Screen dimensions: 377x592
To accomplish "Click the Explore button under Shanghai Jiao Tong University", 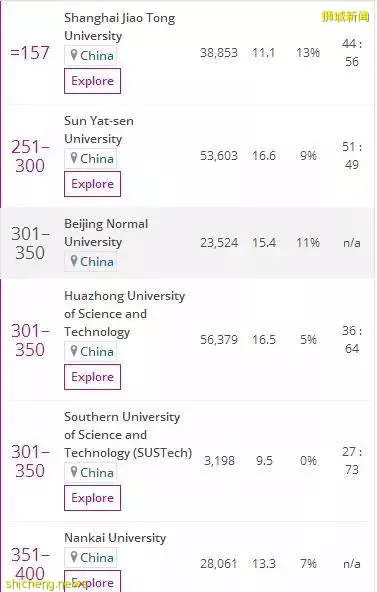I will [92, 81].
